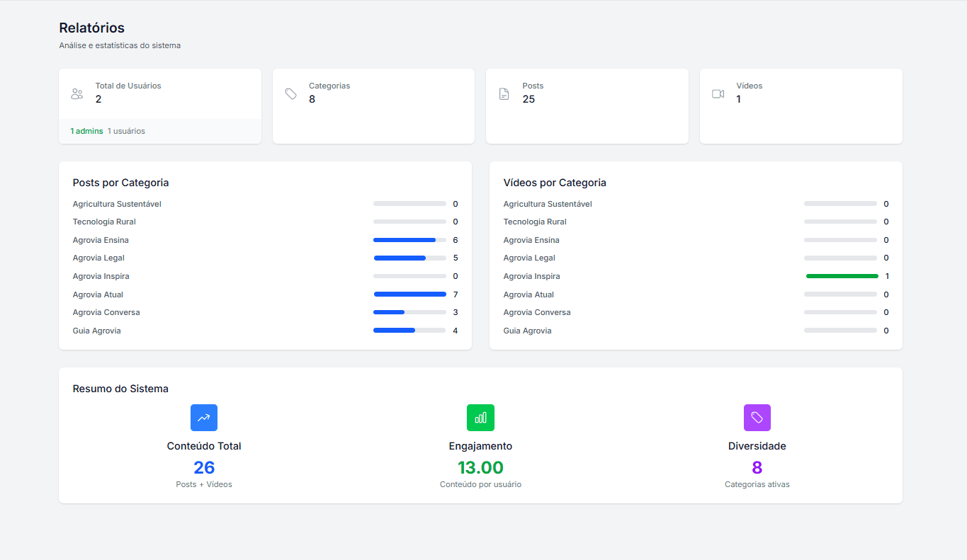Click the 'Resumo do Sistema' heading
The width and height of the screenshot is (967, 560).
(120, 389)
